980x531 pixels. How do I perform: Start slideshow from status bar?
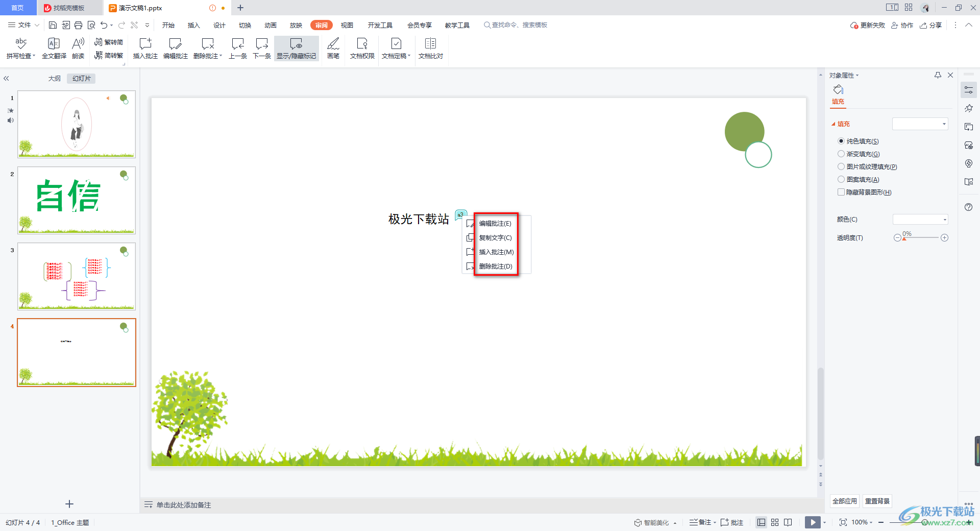tap(813, 522)
